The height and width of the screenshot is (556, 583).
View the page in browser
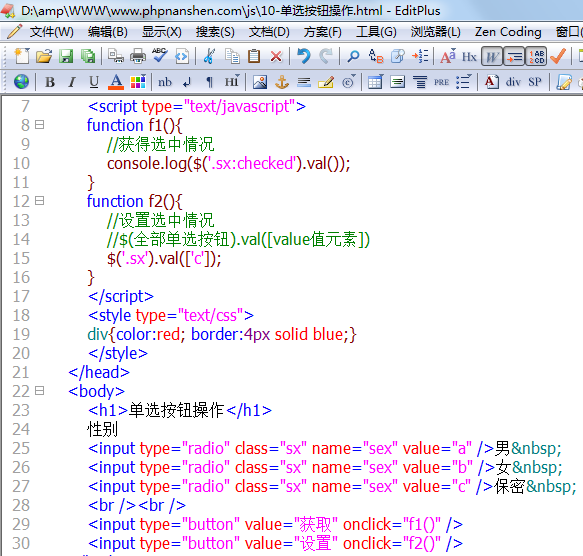pyautogui.click(x=22, y=81)
